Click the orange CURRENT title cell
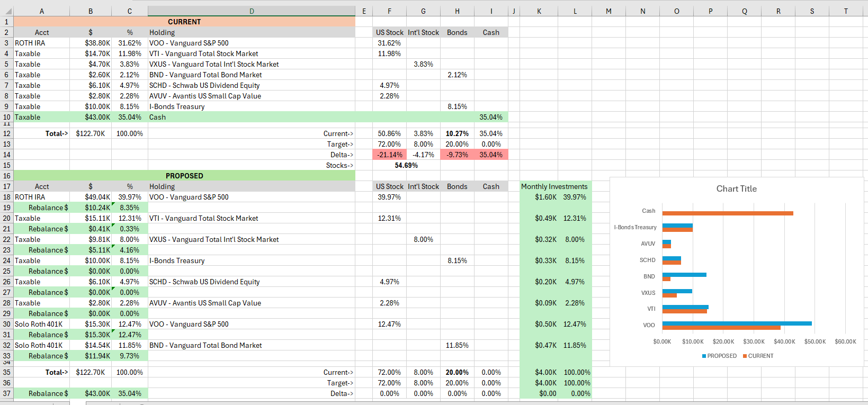The width and height of the screenshot is (868, 405). [184, 22]
